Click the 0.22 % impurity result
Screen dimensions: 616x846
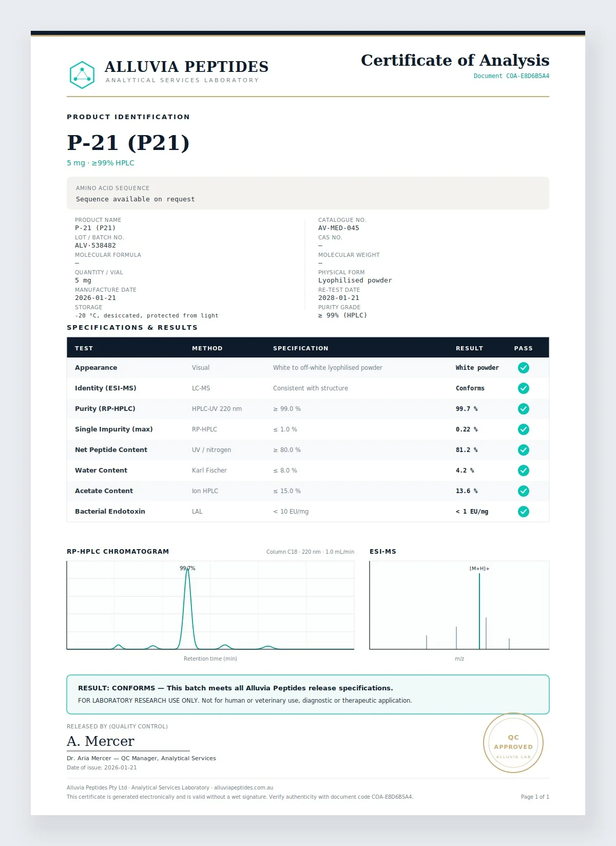pyautogui.click(x=467, y=429)
